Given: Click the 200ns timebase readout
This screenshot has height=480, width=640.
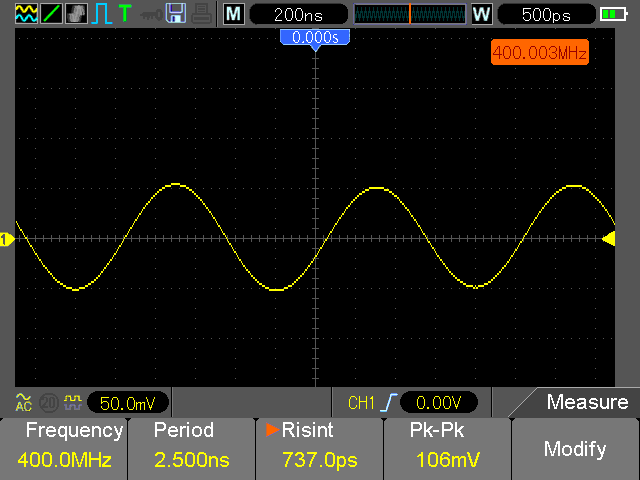Looking at the screenshot, I should coord(298,15).
